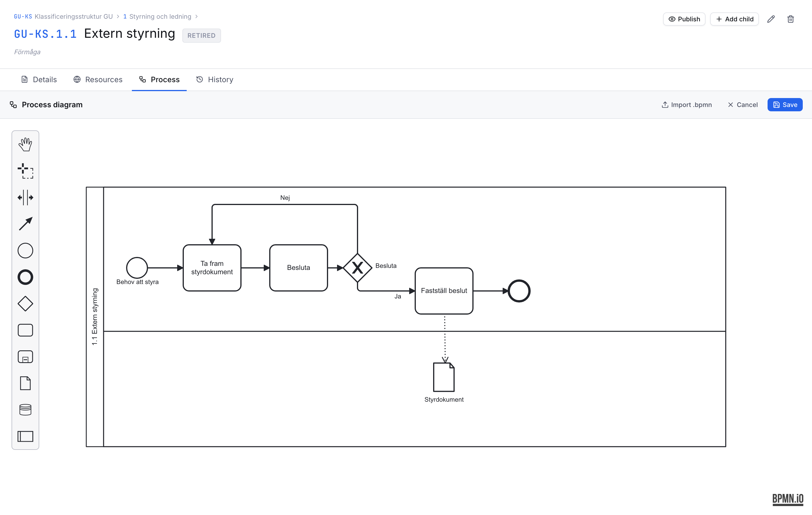
Task: Click the Besluta gateway label text
Action: tap(386, 266)
